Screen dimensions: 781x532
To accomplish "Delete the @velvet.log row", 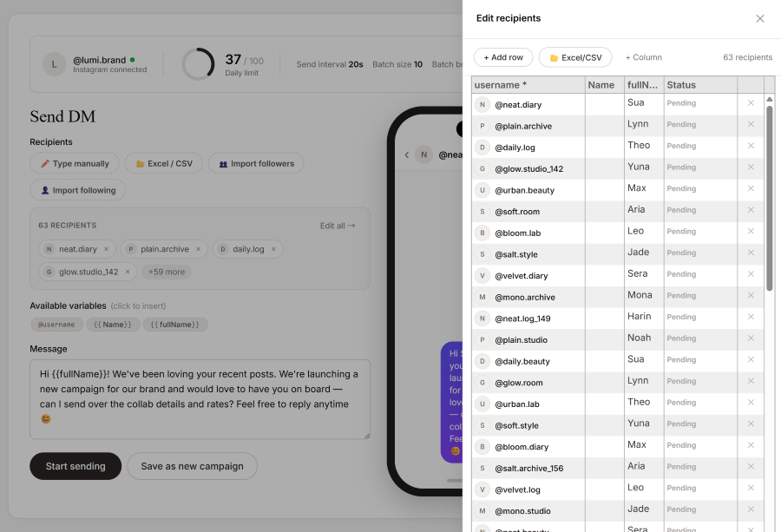I will pos(751,489).
